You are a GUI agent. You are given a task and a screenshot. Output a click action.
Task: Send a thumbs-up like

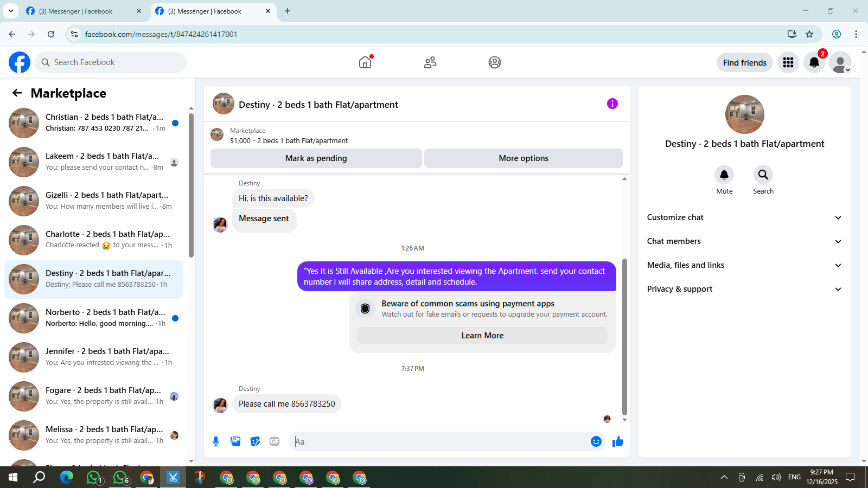(x=618, y=441)
